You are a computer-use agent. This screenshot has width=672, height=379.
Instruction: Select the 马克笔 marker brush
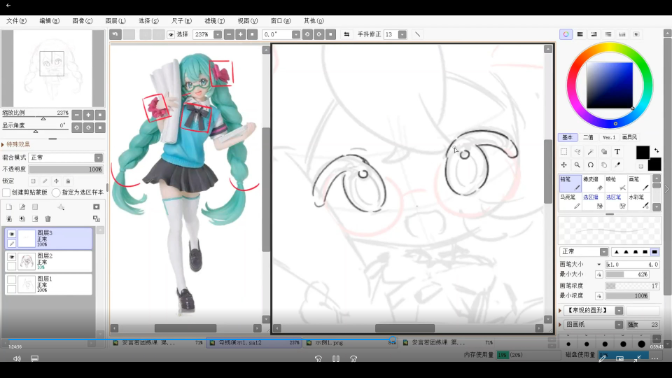pyautogui.click(x=570, y=202)
